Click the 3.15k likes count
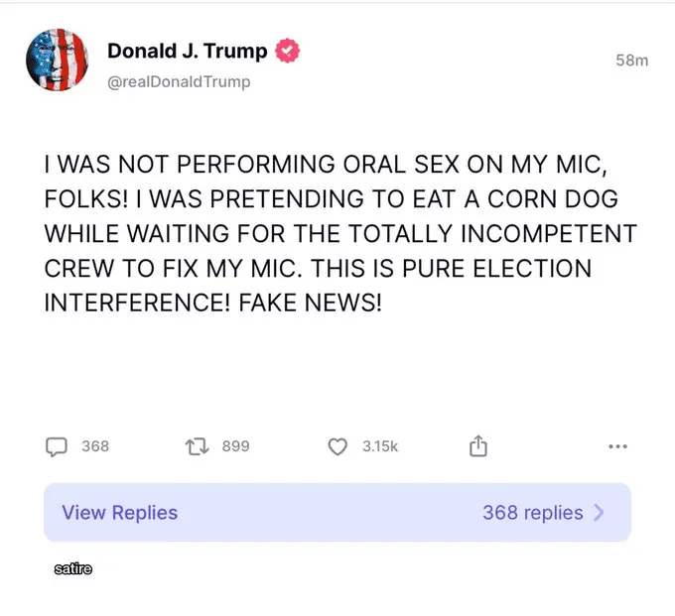675x616 pixels. pos(379,446)
